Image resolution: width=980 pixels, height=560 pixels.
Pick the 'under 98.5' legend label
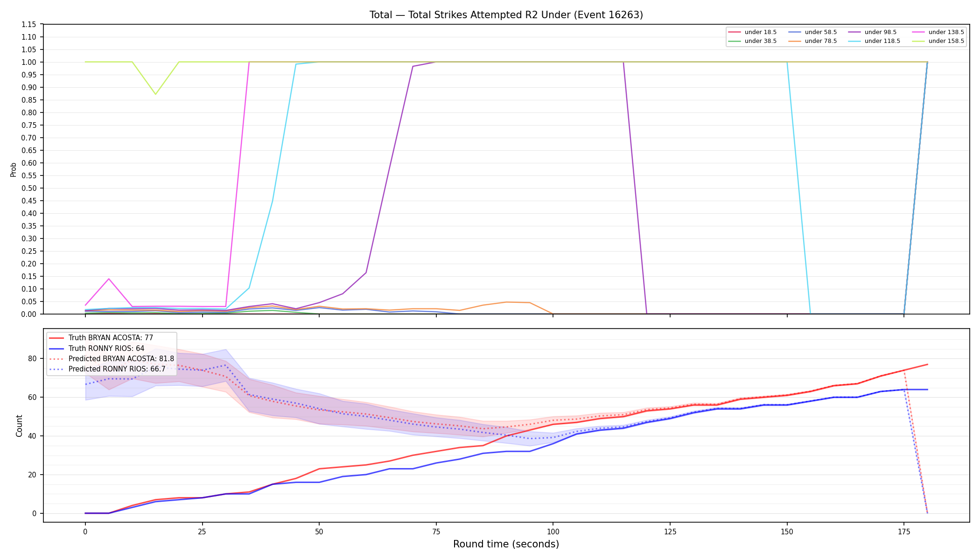(x=881, y=32)
